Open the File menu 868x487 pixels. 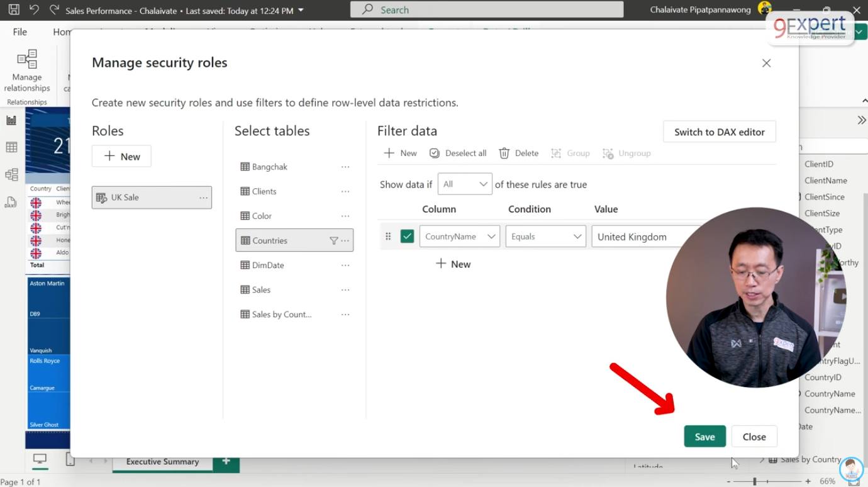(20, 32)
